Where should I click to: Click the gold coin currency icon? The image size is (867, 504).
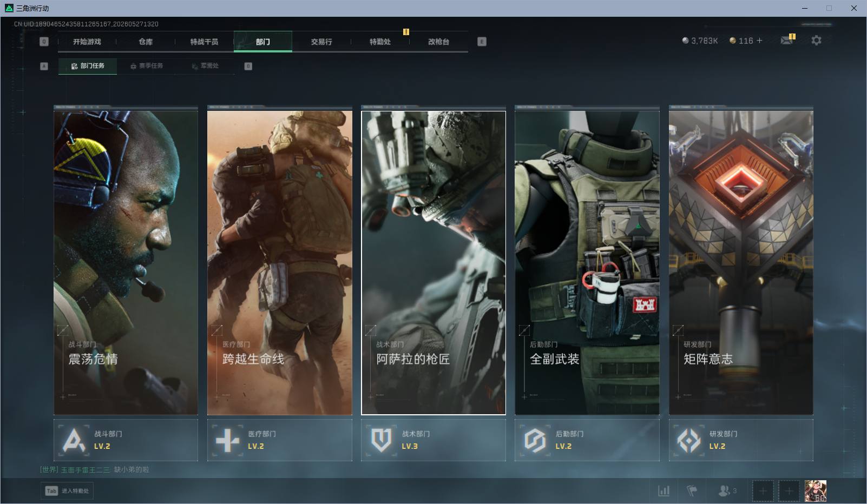click(733, 41)
